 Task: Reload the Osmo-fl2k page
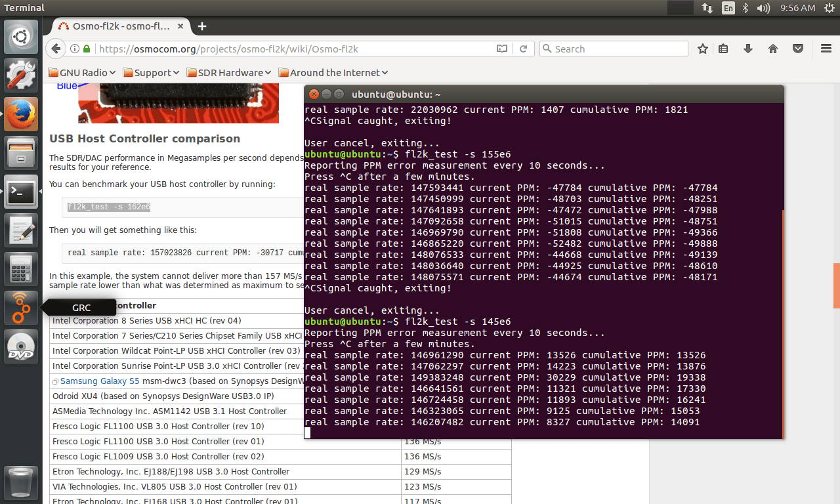[523, 49]
